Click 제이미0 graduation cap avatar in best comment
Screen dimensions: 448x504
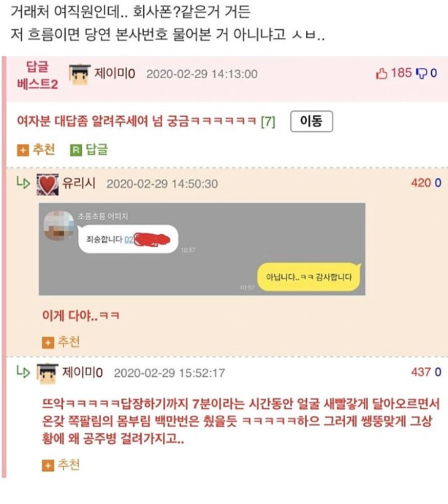click(x=79, y=75)
